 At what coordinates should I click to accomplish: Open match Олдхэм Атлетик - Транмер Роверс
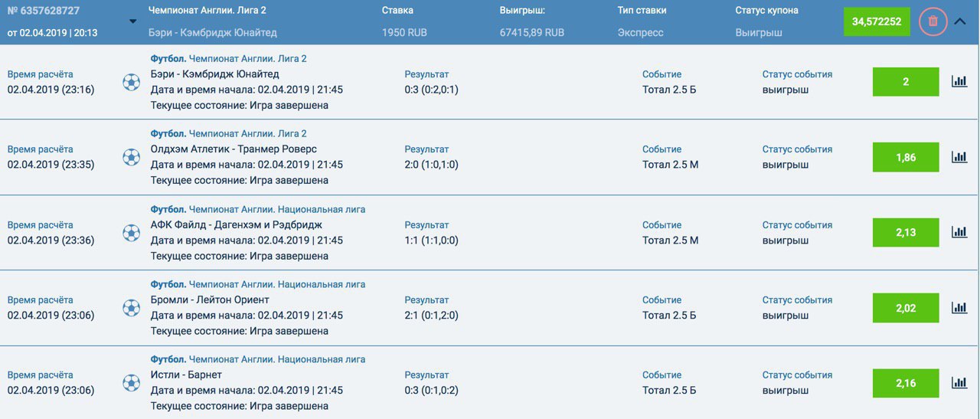[x=234, y=149]
